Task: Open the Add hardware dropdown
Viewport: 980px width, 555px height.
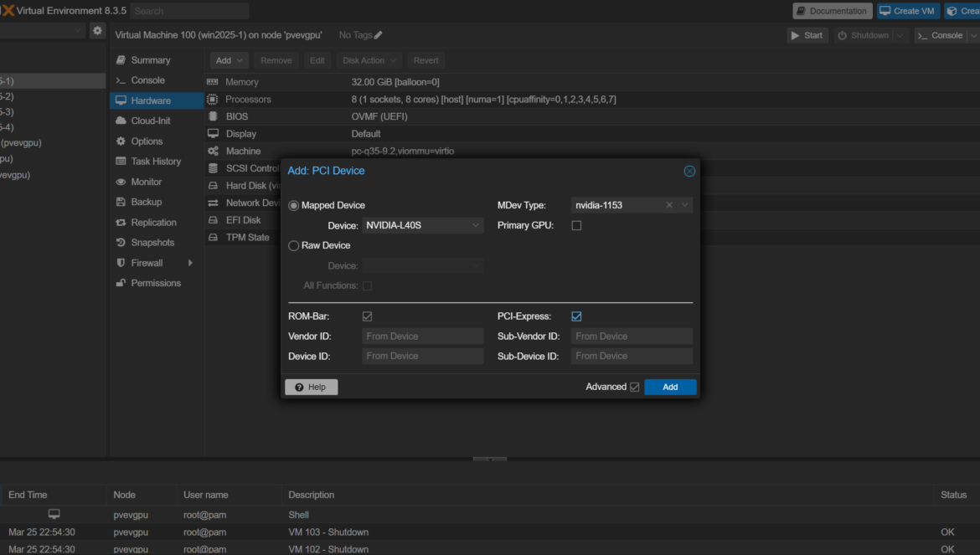Action: (230, 60)
